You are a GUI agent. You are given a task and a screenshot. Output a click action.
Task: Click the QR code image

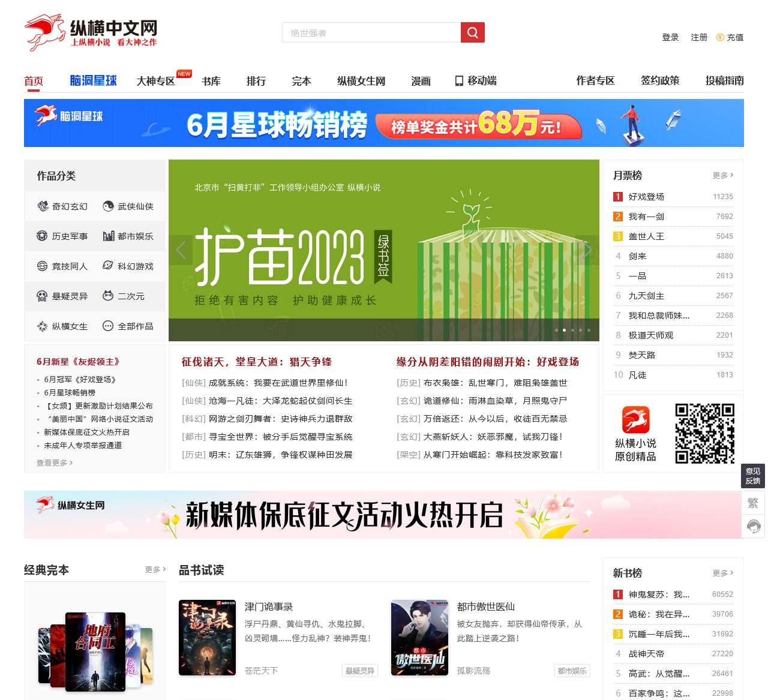(705, 434)
